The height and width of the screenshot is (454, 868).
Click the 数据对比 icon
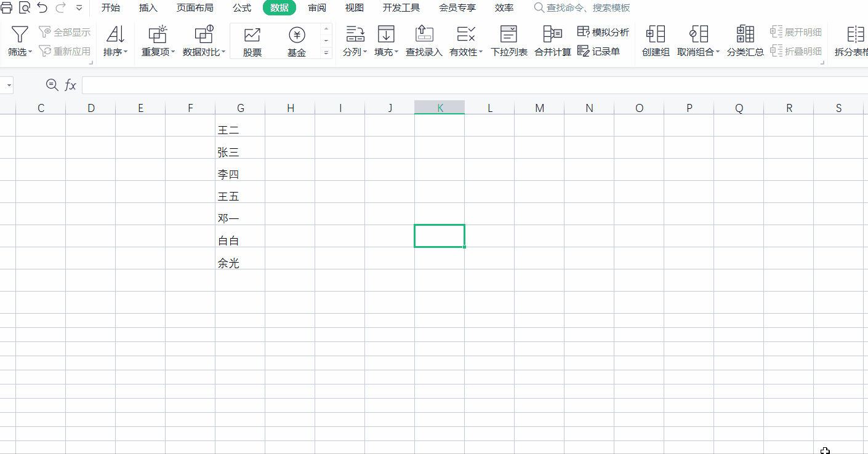(x=204, y=34)
